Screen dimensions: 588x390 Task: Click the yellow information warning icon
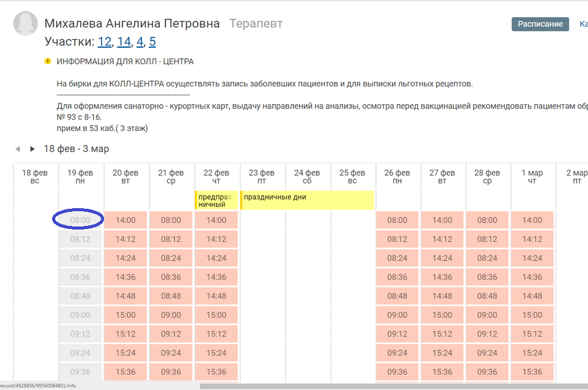click(48, 61)
